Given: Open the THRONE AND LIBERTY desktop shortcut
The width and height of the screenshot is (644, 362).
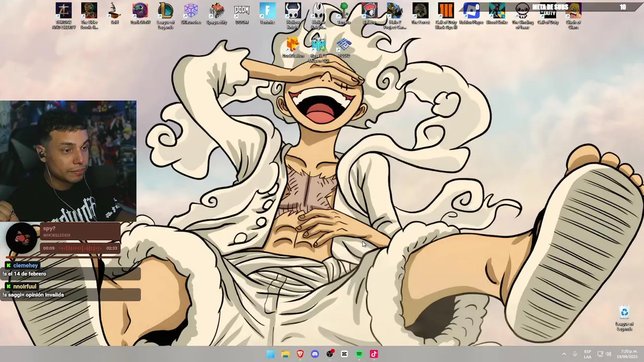Looking at the screenshot, I should pyautogui.click(x=63, y=16).
